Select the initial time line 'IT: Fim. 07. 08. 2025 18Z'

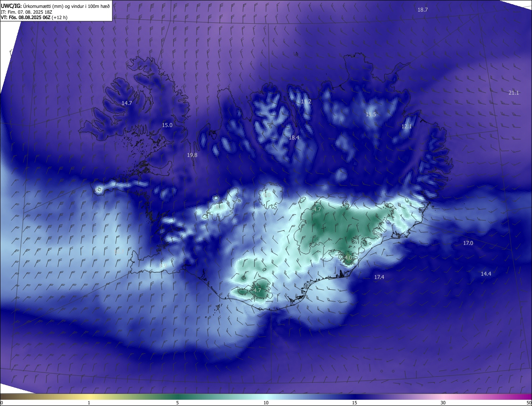point(26,12)
